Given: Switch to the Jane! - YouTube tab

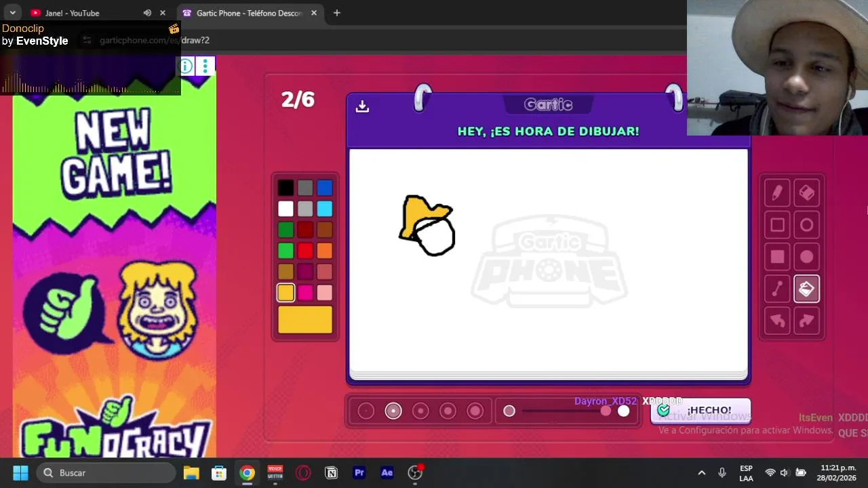Looking at the screenshot, I should 72,13.
